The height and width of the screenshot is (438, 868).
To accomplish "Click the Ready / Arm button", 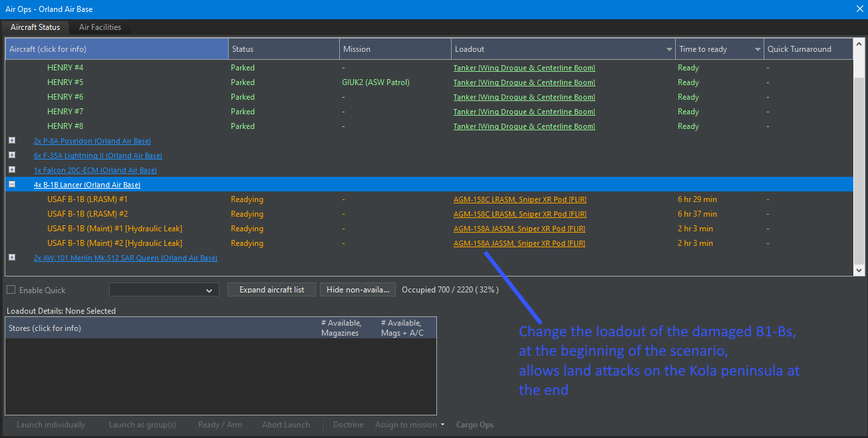I will coord(220,425).
